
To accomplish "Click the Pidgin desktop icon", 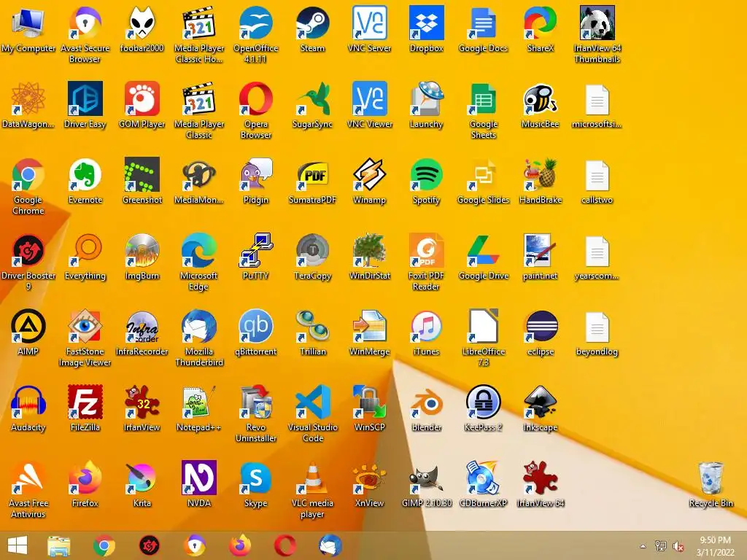I will [256, 175].
